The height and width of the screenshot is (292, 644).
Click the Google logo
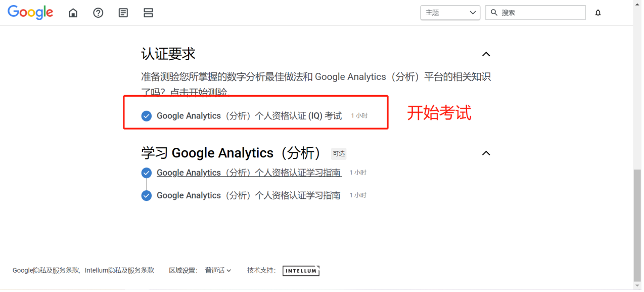click(x=30, y=12)
